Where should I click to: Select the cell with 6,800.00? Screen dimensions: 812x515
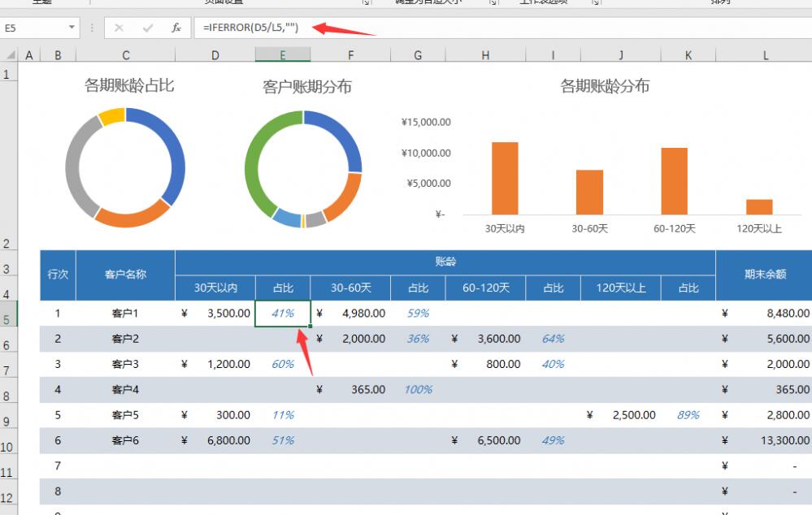pyautogui.click(x=215, y=440)
